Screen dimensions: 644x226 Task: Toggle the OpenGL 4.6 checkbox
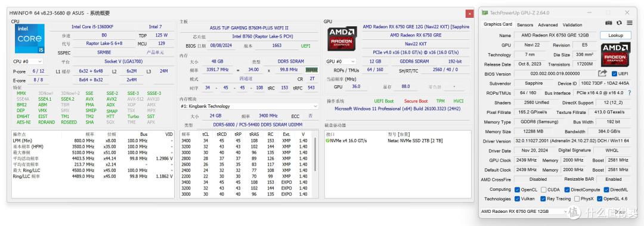(600, 199)
